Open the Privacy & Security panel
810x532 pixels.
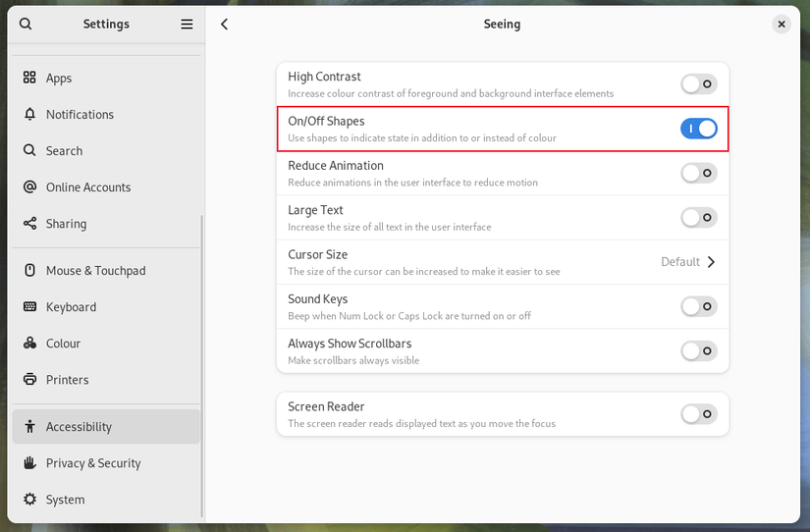(106, 462)
